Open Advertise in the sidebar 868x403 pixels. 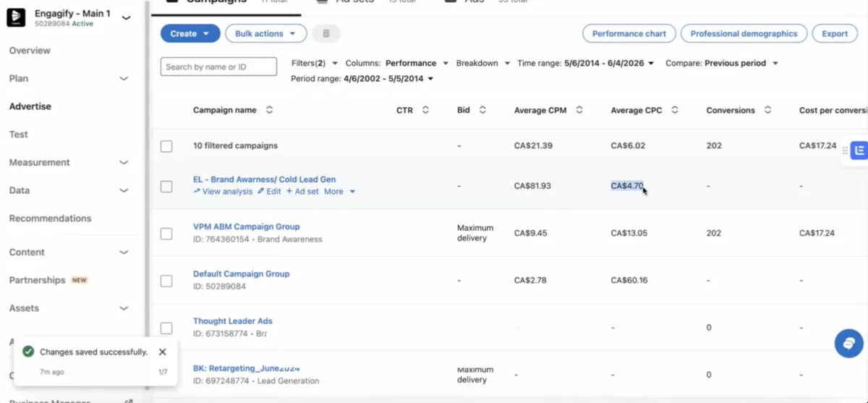click(30, 106)
